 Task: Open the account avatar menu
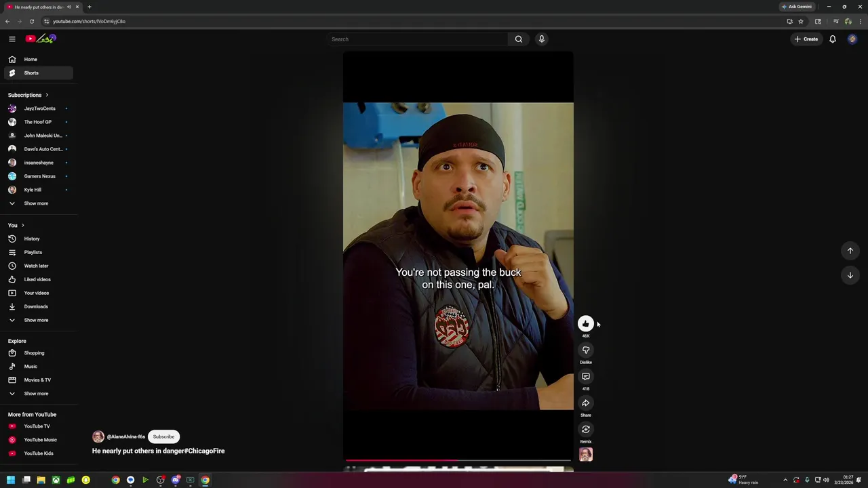(852, 39)
